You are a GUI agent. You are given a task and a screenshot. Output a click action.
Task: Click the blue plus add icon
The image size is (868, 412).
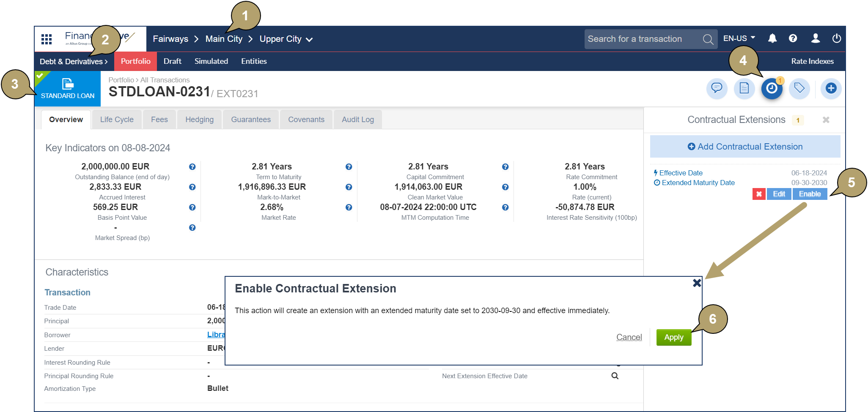pos(831,88)
